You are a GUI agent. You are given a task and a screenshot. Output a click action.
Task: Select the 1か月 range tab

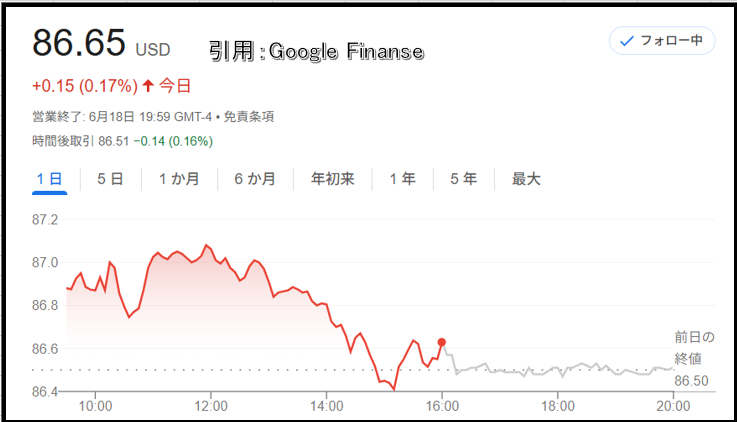coord(179,179)
